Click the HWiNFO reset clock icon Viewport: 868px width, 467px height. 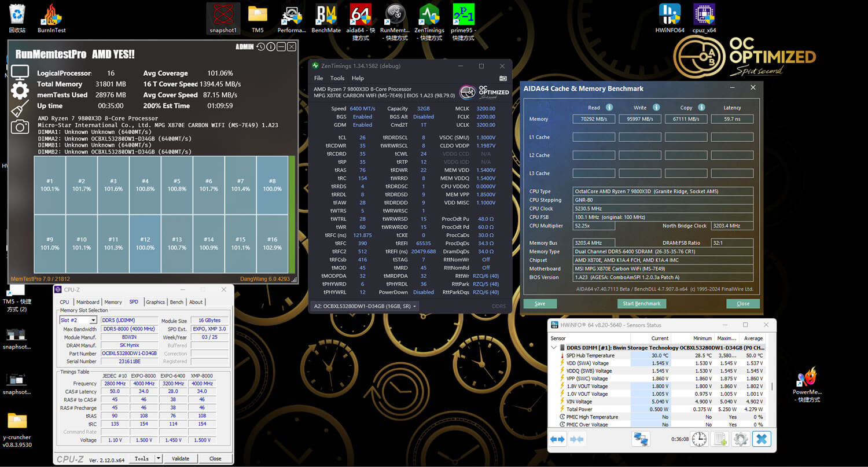pyautogui.click(x=700, y=439)
